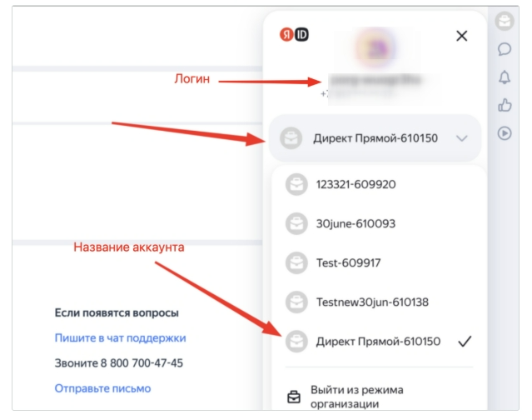Select the Testnew30jun-610138 account

tap(371, 302)
